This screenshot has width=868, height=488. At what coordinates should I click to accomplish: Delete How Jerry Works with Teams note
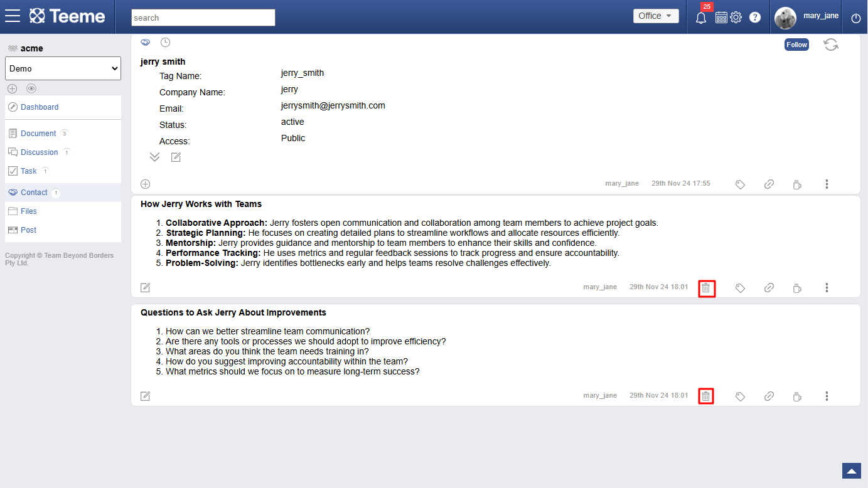click(x=706, y=288)
